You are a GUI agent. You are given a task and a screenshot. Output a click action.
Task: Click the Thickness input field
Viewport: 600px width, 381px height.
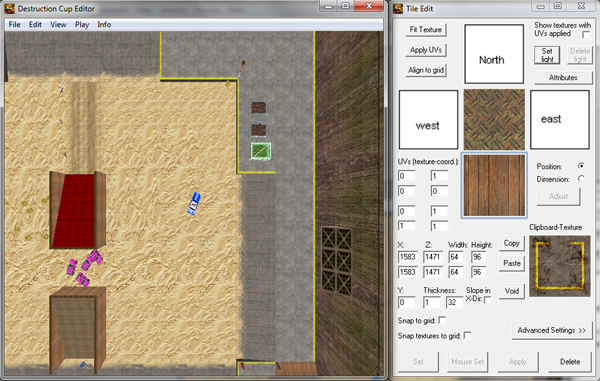(x=431, y=303)
